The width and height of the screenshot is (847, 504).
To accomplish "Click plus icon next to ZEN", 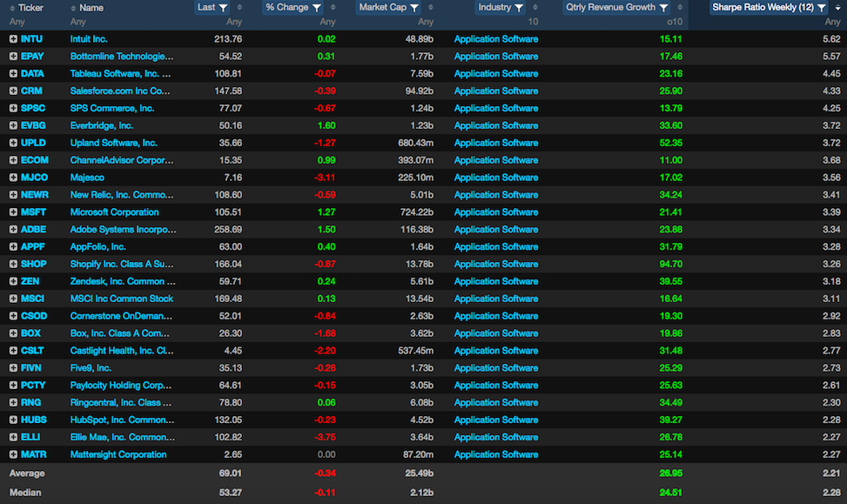I will (x=13, y=281).
